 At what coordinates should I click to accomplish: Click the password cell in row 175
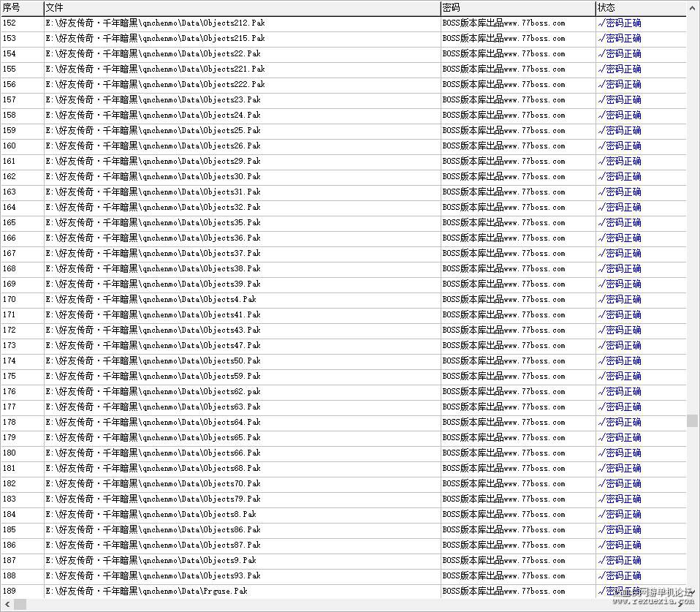click(x=503, y=376)
